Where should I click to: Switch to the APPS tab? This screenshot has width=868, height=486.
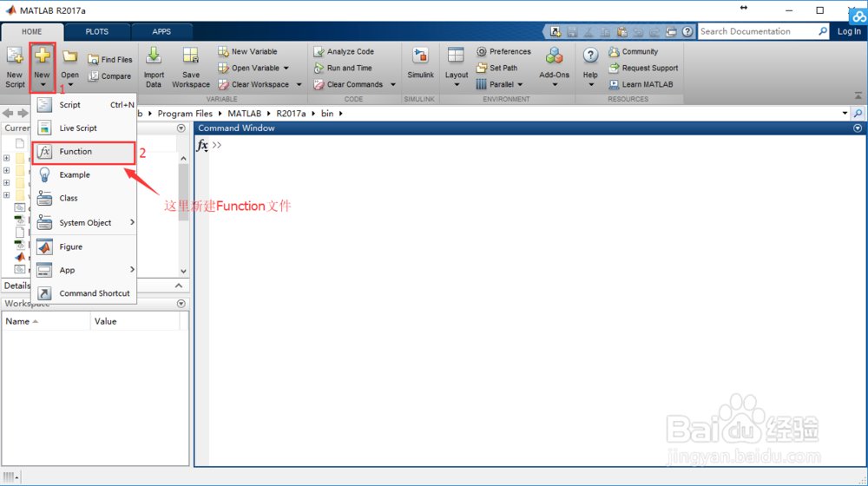click(161, 31)
